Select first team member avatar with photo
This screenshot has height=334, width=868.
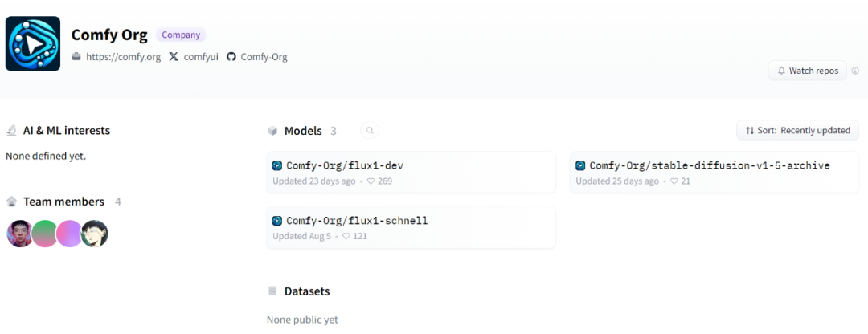tap(19, 234)
